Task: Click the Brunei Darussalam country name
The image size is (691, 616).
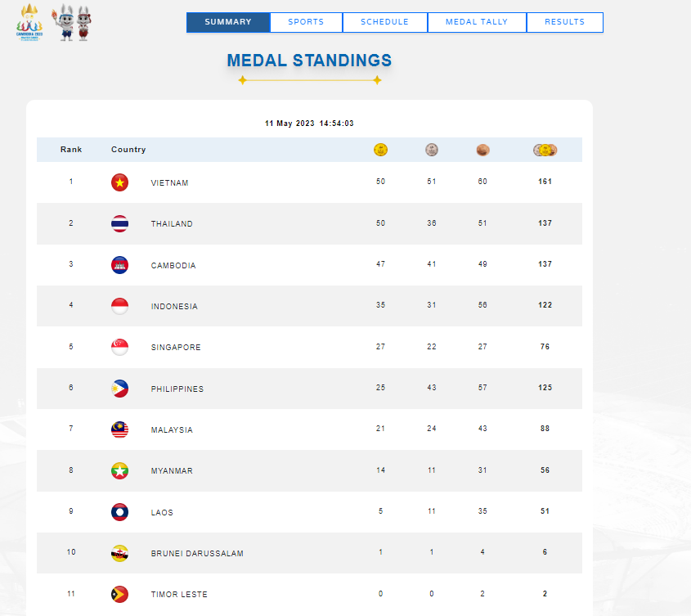Action: coord(197,553)
